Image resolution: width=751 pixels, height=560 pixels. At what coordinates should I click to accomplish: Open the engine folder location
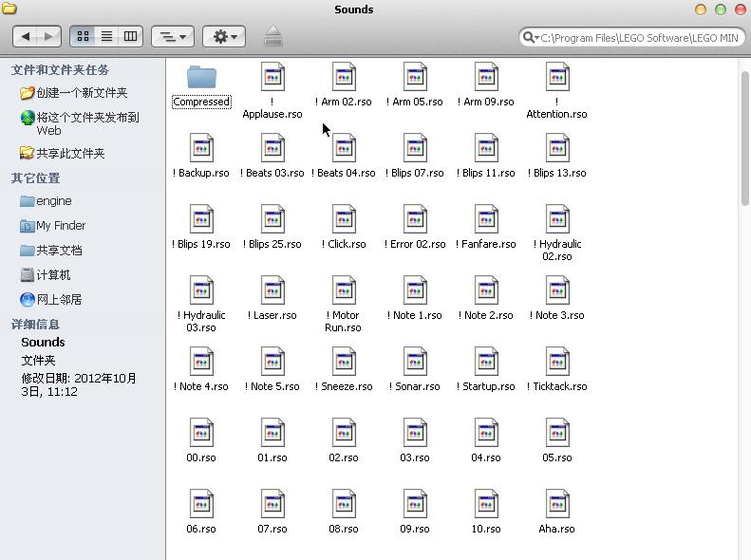click(46, 201)
